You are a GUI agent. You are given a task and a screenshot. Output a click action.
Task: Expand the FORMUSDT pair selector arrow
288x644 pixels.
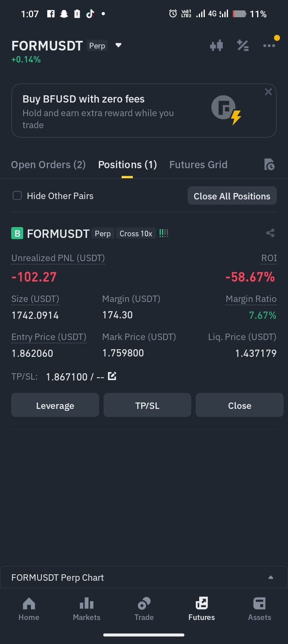(x=118, y=45)
